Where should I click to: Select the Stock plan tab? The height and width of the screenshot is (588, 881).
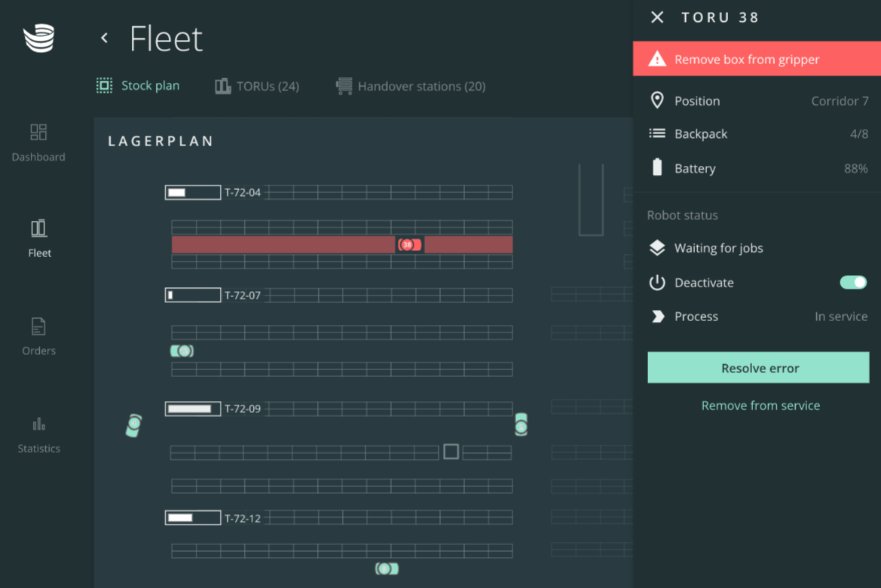(x=138, y=85)
